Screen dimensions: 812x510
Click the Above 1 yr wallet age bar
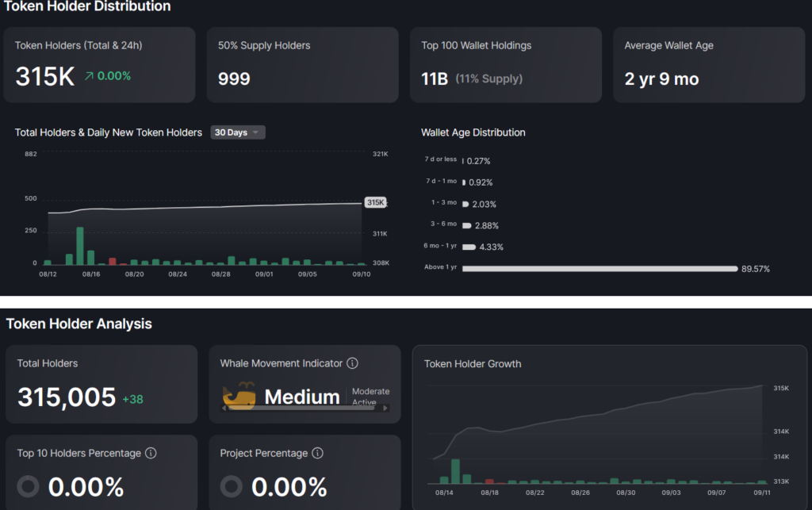click(599, 269)
